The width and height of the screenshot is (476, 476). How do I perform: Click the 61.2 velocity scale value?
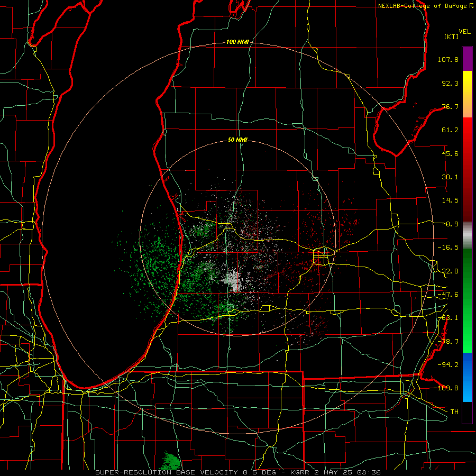450,130
